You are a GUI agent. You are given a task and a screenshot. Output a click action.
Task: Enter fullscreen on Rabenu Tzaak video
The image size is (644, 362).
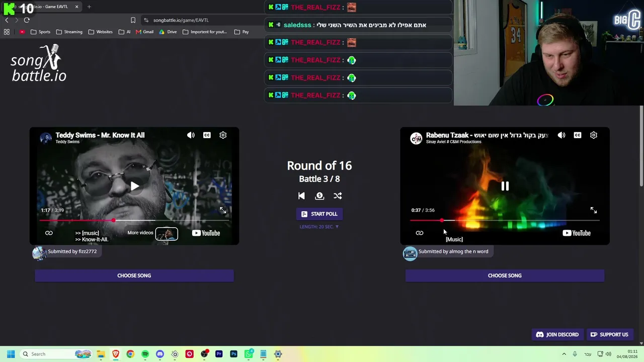pyautogui.click(x=594, y=210)
